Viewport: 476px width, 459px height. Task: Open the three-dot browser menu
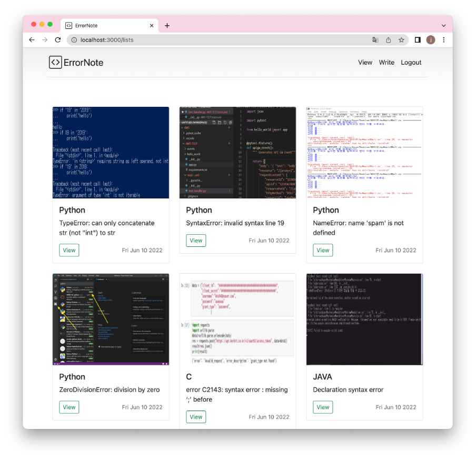444,39
